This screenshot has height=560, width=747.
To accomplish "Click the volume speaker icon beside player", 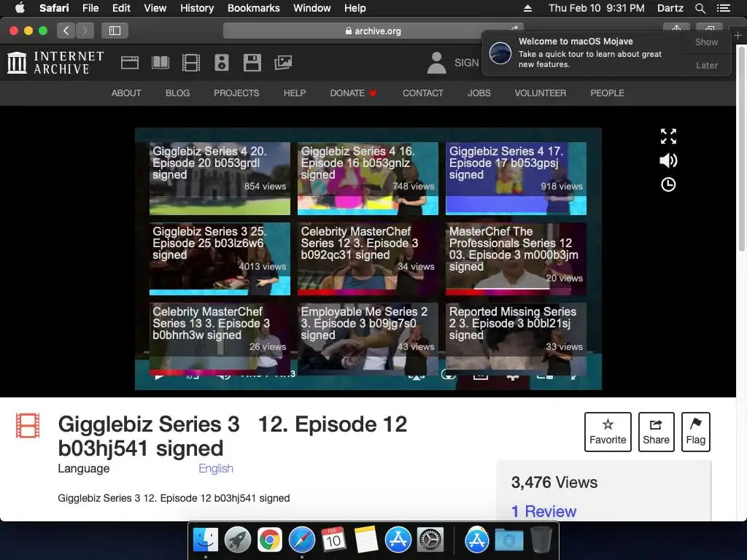I will 668,160.
